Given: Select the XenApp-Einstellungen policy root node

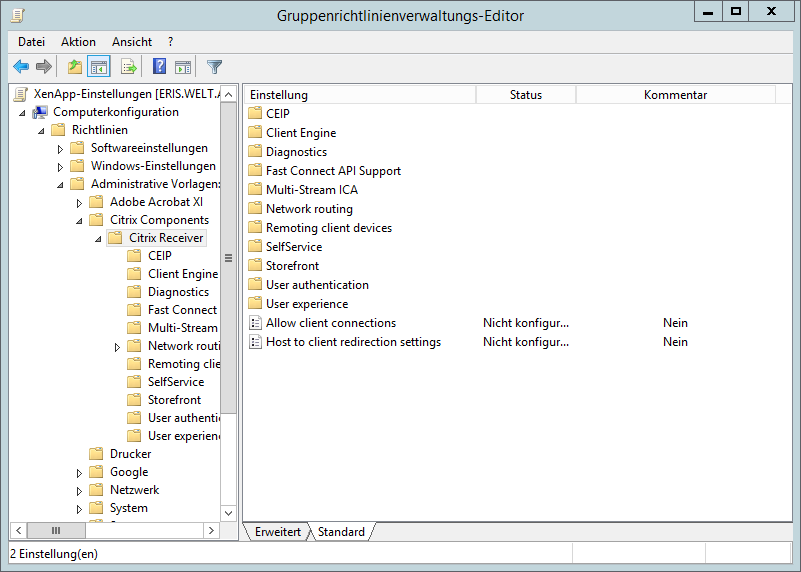Looking at the screenshot, I should point(127,94).
